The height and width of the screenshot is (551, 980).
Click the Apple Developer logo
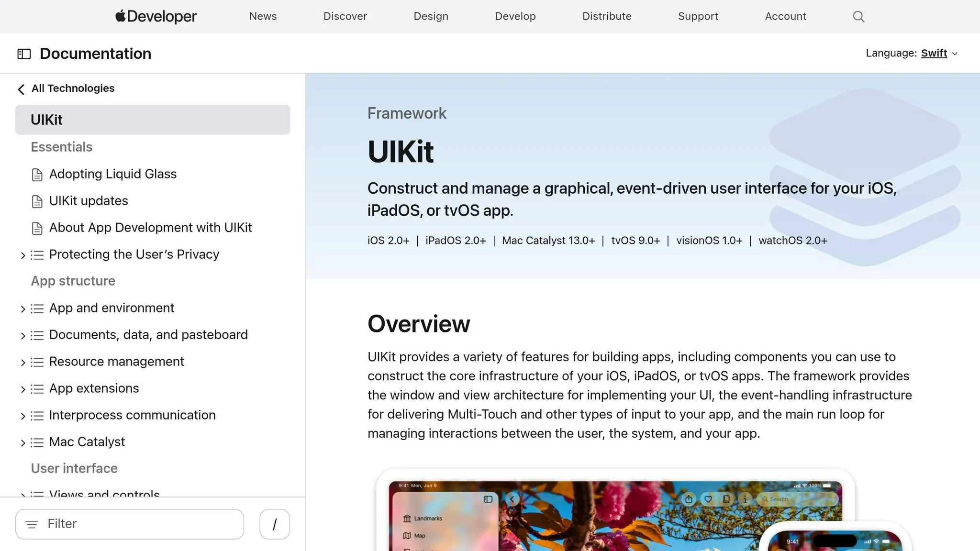[x=155, y=16]
